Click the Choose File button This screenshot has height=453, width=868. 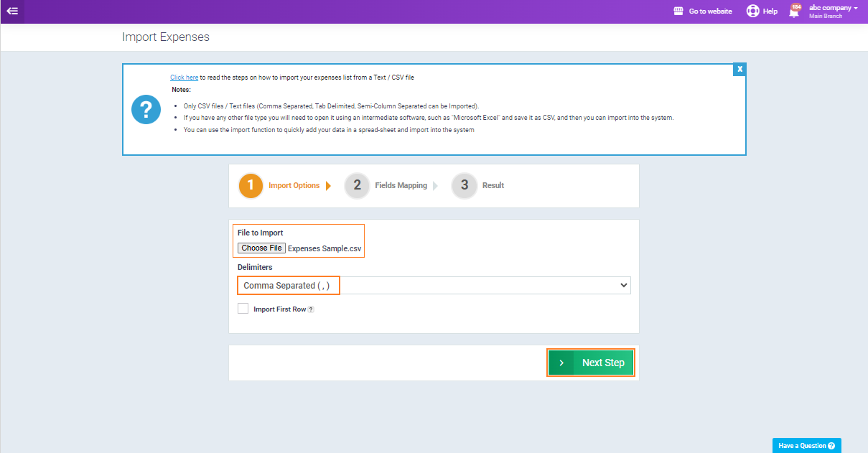point(261,248)
